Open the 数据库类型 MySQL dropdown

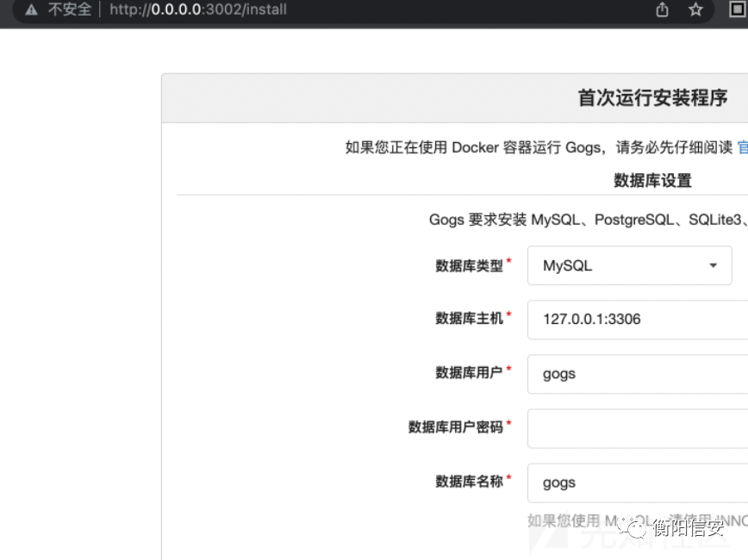click(630, 265)
